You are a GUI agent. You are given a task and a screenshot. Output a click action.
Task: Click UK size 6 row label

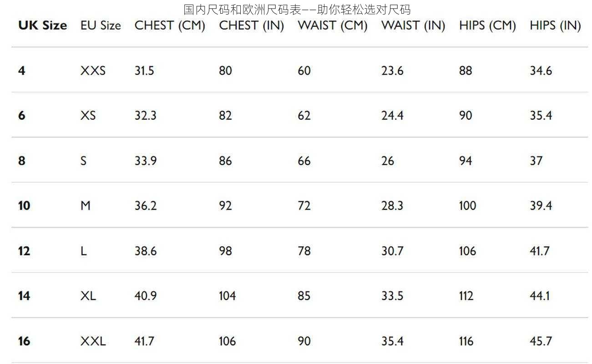pyautogui.click(x=22, y=116)
